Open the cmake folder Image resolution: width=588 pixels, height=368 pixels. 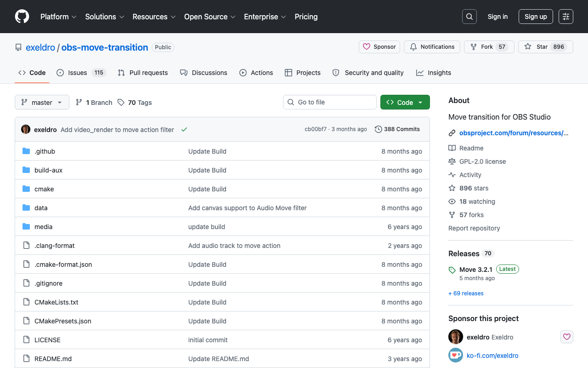point(44,189)
